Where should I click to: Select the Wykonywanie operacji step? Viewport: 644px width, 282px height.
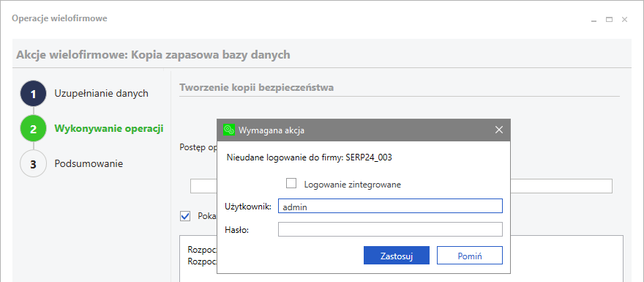[109, 129]
